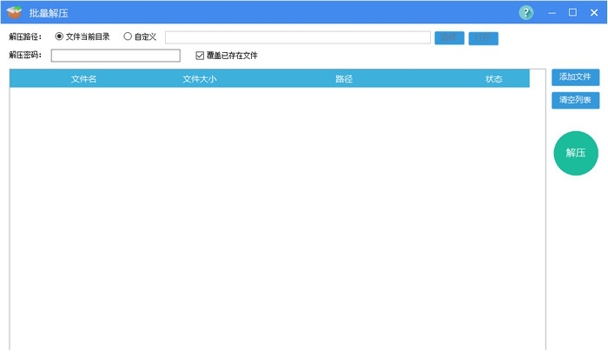The image size is (608, 364).
Task: Start extraction with the round 解压 button
Action: 576,153
